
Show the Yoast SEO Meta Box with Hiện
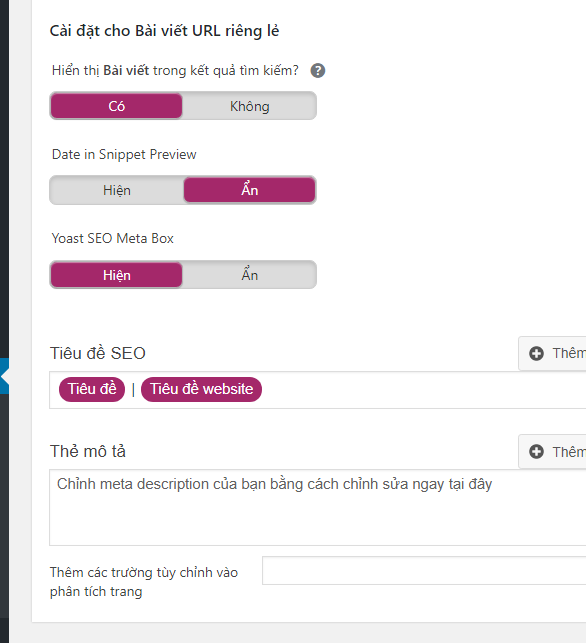pyautogui.click(x=116, y=275)
